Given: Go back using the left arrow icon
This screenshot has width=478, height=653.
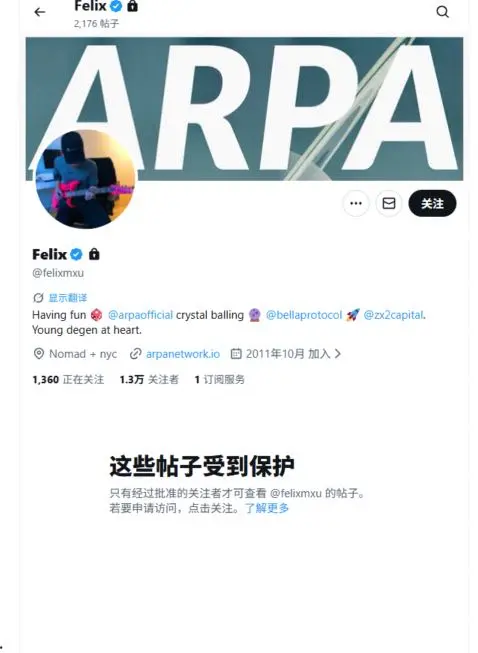Looking at the screenshot, I should pos(40,12).
